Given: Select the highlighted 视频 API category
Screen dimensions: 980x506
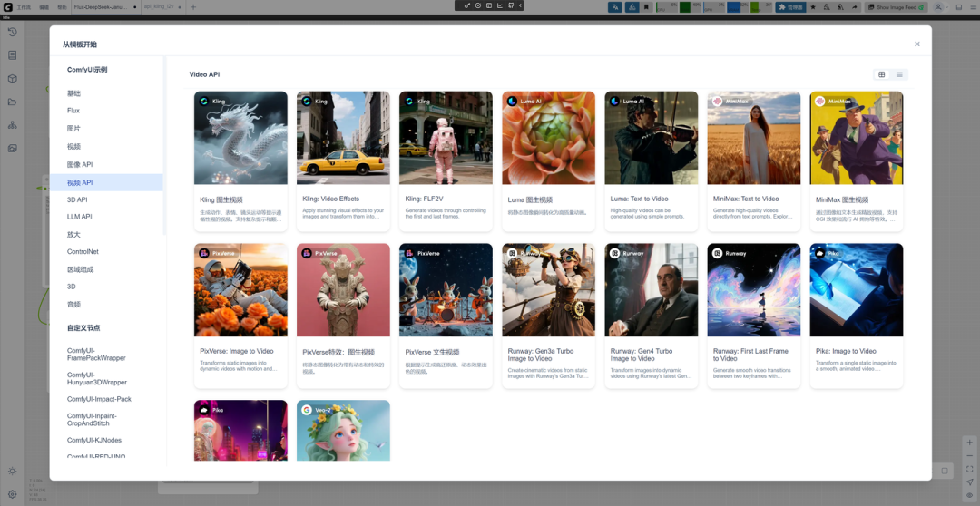Looking at the screenshot, I should [x=106, y=182].
